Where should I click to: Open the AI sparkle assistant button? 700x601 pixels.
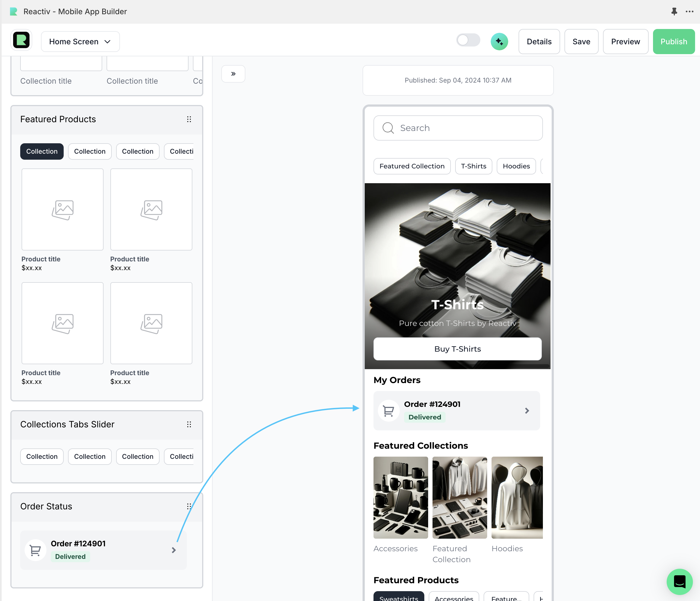click(x=499, y=42)
